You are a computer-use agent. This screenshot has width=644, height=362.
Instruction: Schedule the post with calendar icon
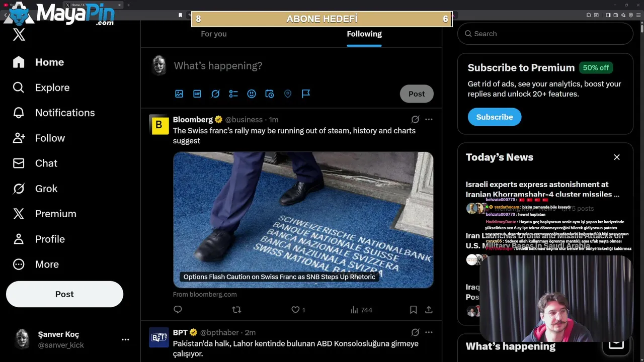pyautogui.click(x=270, y=94)
